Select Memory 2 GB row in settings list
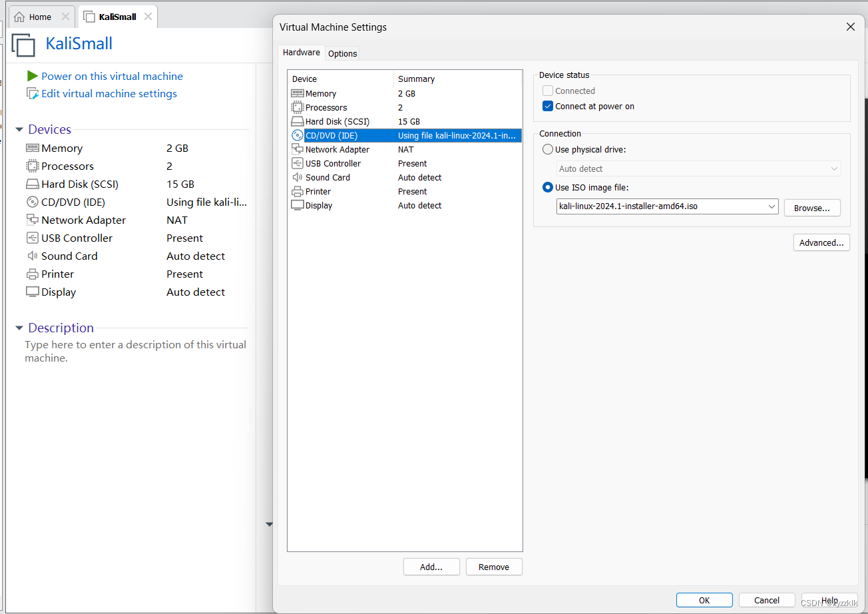 coord(405,94)
